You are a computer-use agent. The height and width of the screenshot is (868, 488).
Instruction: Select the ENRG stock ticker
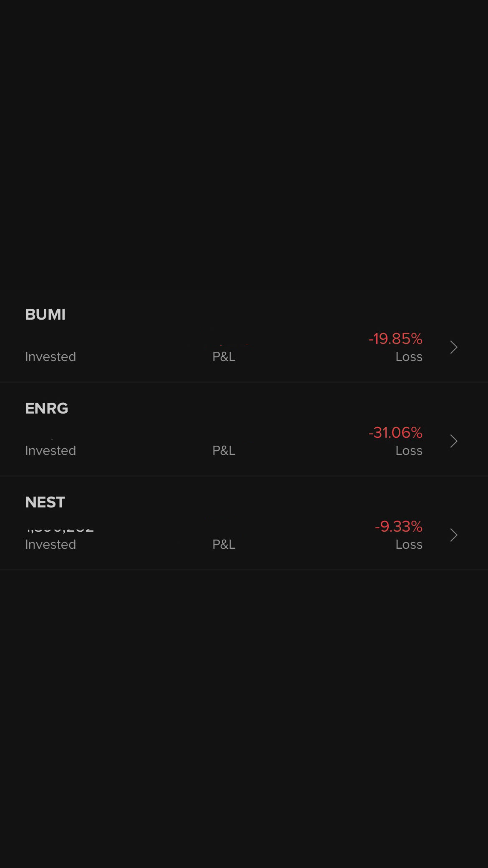47,409
